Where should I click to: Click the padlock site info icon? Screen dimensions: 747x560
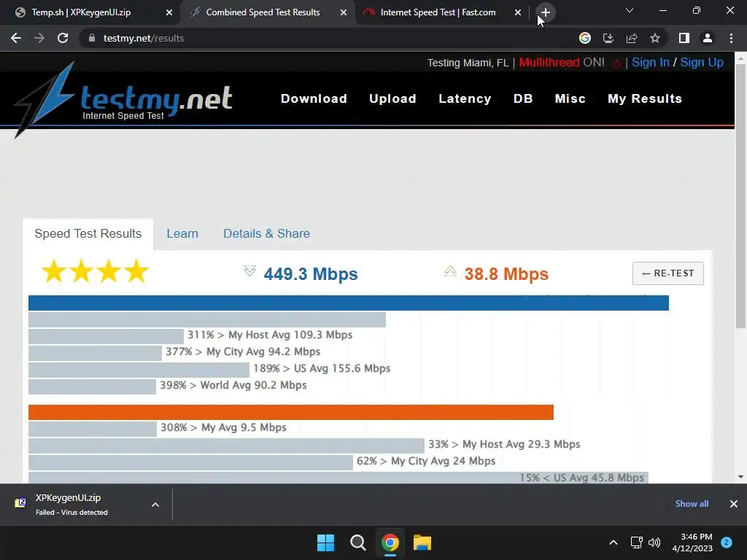coord(92,38)
